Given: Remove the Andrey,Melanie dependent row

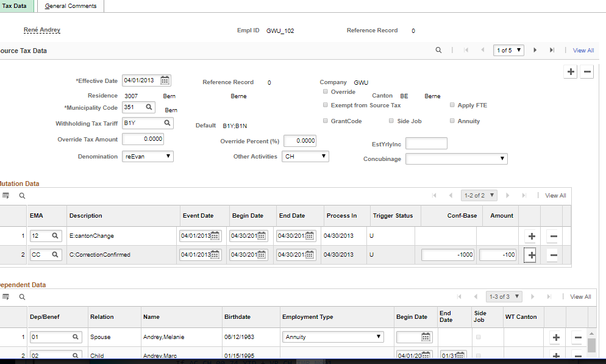Looking at the screenshot, I should (578, 337).
